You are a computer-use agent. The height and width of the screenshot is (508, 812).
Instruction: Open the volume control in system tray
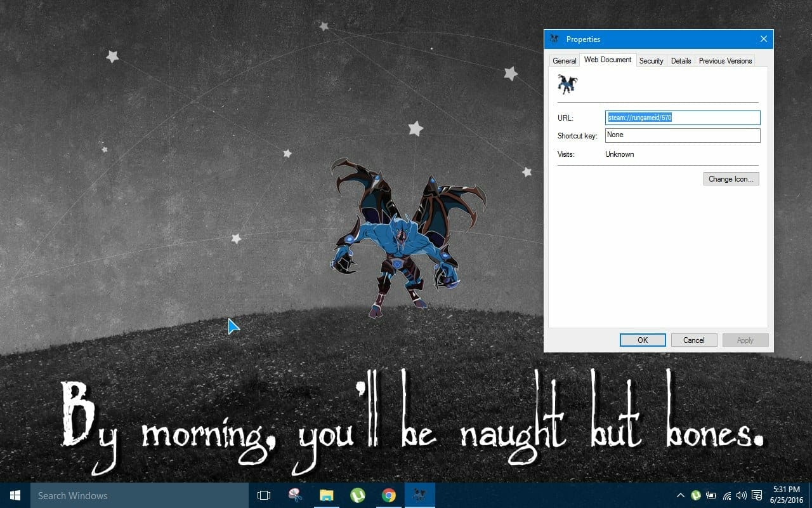pyautogui.click(x=742, y=495)
